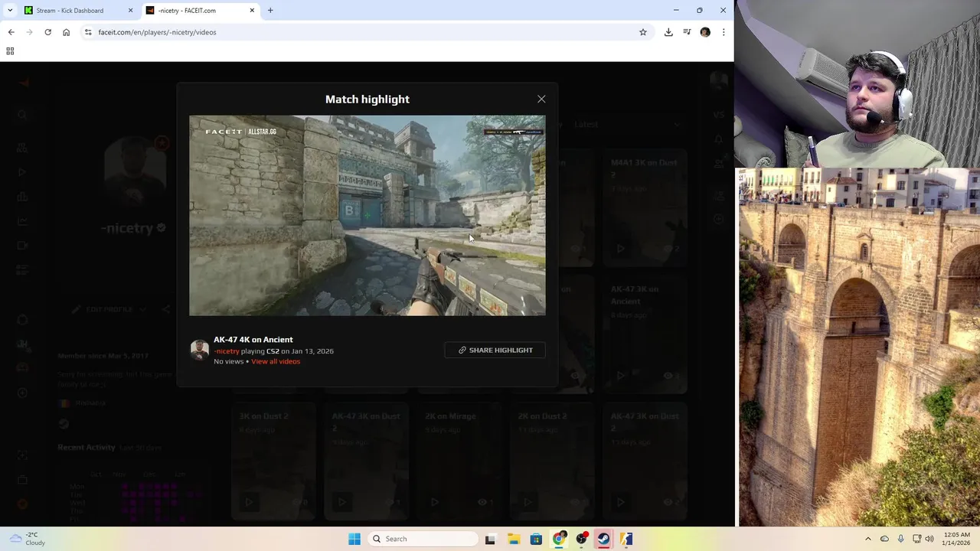Open a new browser tab
The width and height of the screenshot is (980, 551).
click(x=270, y=11)
